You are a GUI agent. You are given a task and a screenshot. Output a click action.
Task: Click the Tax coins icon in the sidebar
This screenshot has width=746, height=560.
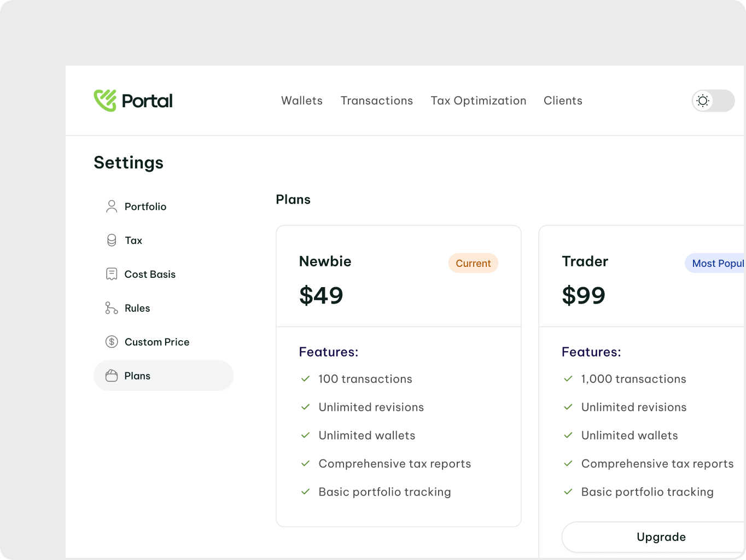[111, 240]
